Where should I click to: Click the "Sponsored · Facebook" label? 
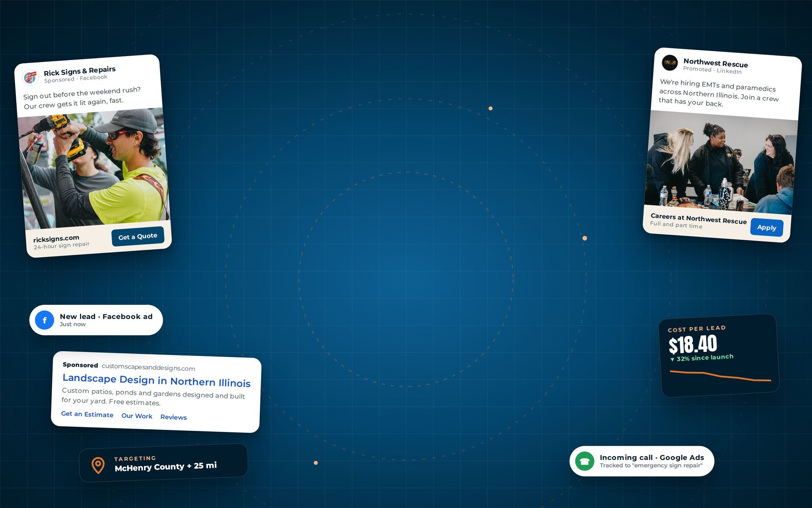pos(76,78)
